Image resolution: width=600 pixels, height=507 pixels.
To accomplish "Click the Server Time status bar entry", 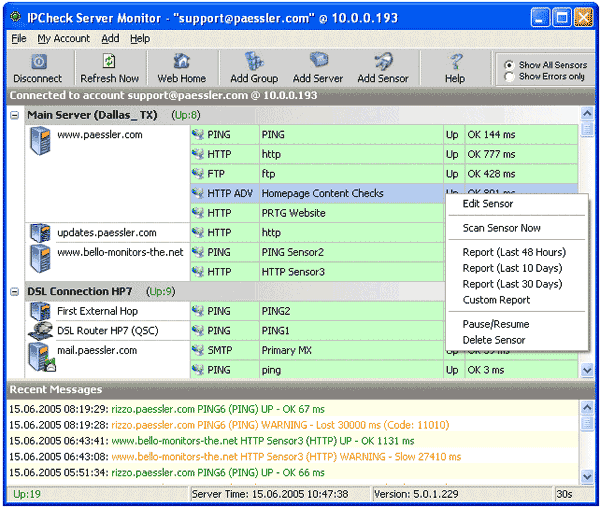I will click(270, 494).
